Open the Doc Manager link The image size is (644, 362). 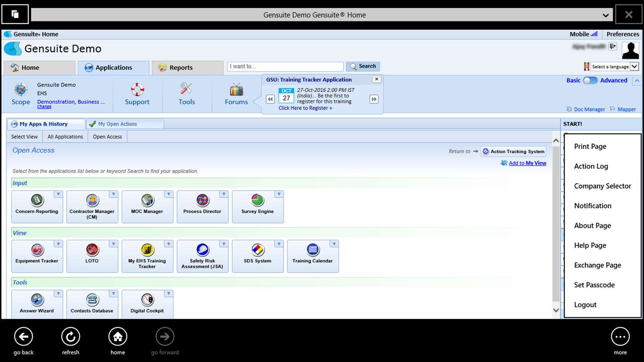(x=585, y=109)
